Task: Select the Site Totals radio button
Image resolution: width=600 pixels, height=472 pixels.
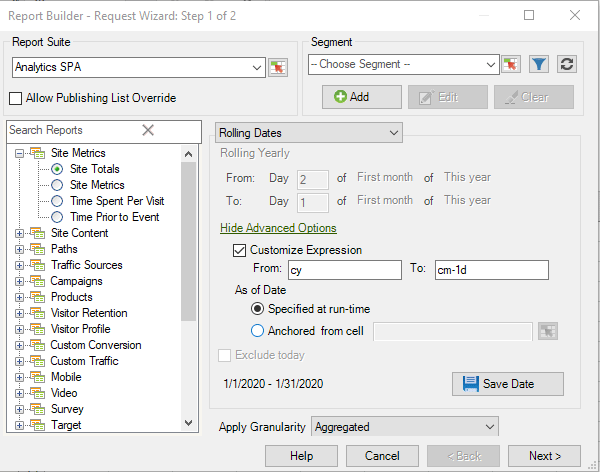Action: [57, 169]
